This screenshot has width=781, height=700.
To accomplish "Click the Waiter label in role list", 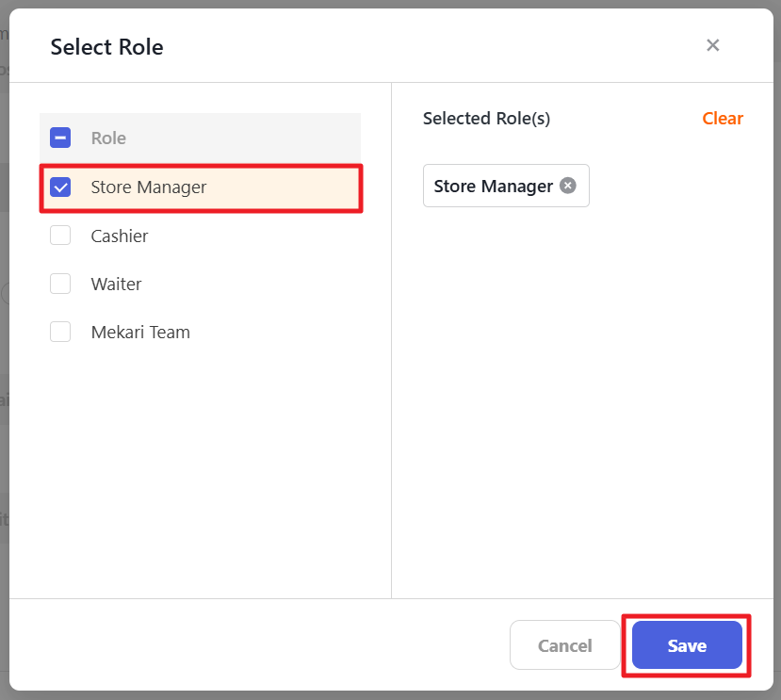I will 116,284.
